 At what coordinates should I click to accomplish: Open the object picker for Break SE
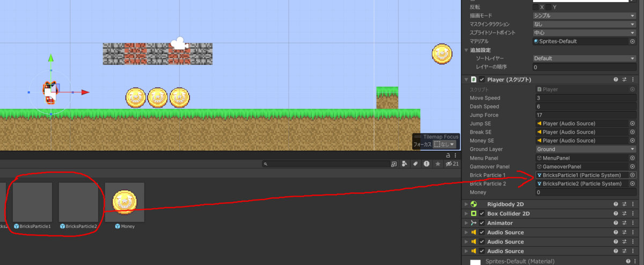pyautogui.click(x=632, y=132)
